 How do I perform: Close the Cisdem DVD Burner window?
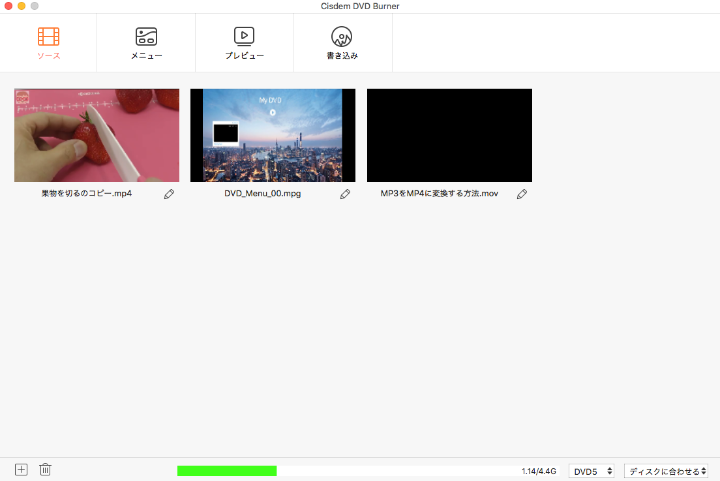coord(8,6)
